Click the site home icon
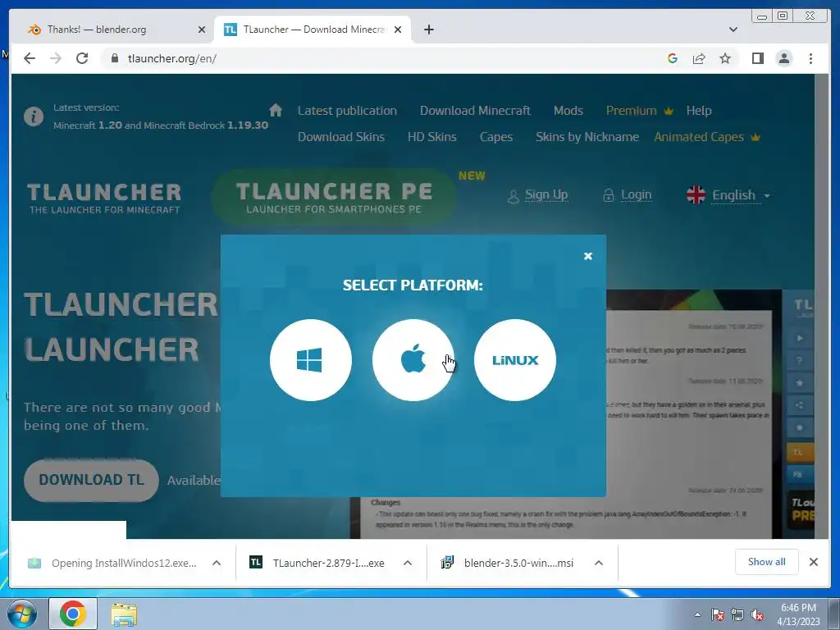The width and height of the screenshot is (840, 630). [x=276, y=110]
